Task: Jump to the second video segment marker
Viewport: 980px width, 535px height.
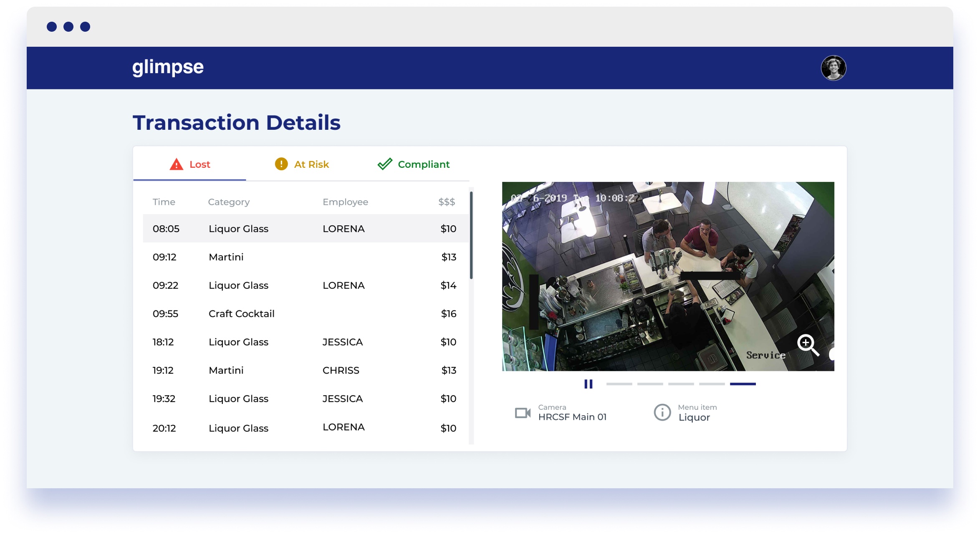Action: (650, 384)
